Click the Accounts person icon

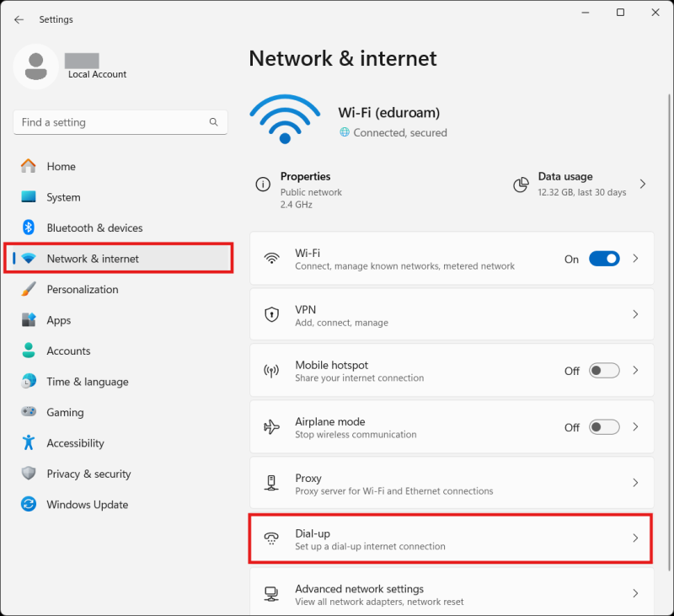[29, 351]
